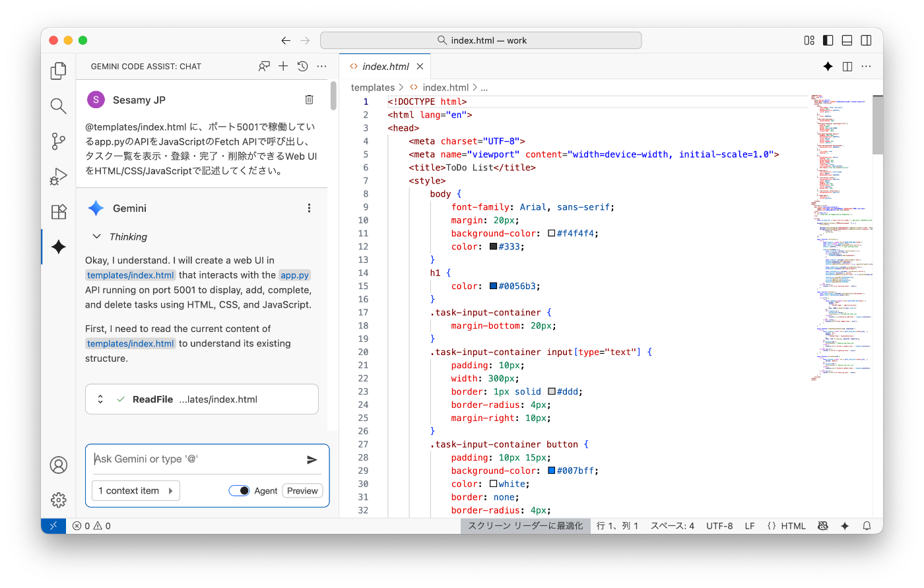This screenshot has height=588, width=924.
Task: Delete the Sesamy JP message with trash icon
Action: 309,100
